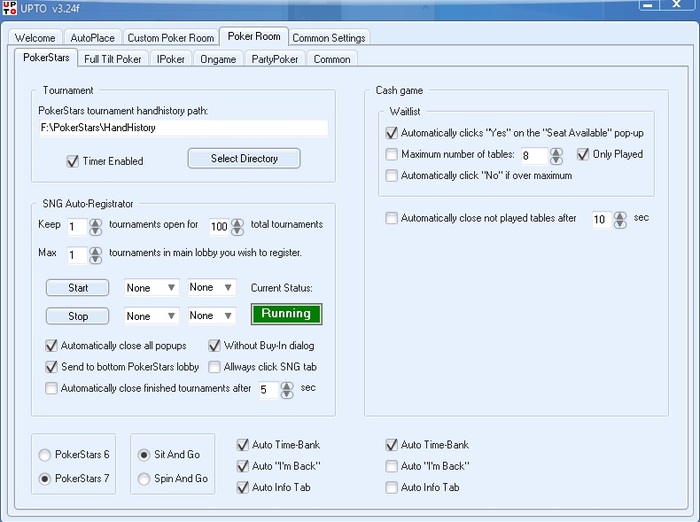Select the Spin And Go radio button
Screen dimensions: 700x522
pos(144,479)
